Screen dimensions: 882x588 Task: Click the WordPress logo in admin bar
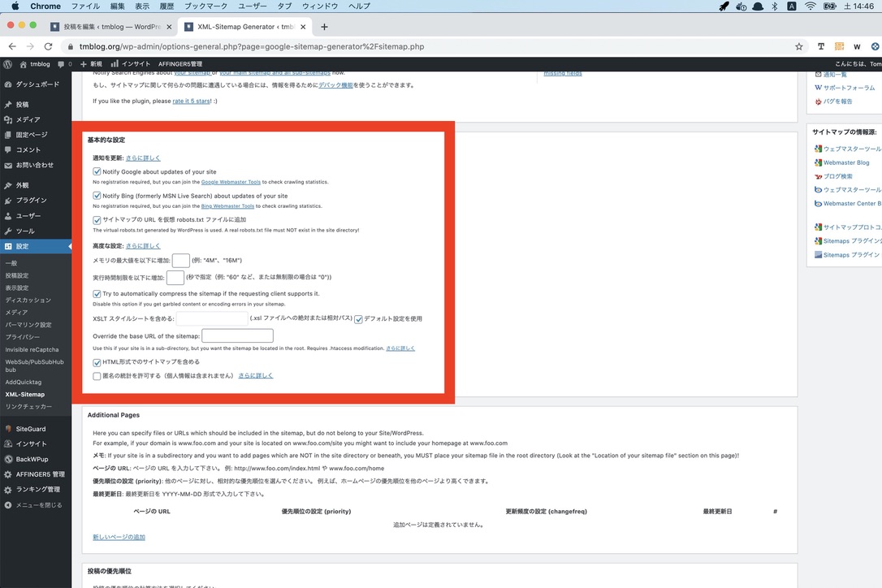(8, 64)
